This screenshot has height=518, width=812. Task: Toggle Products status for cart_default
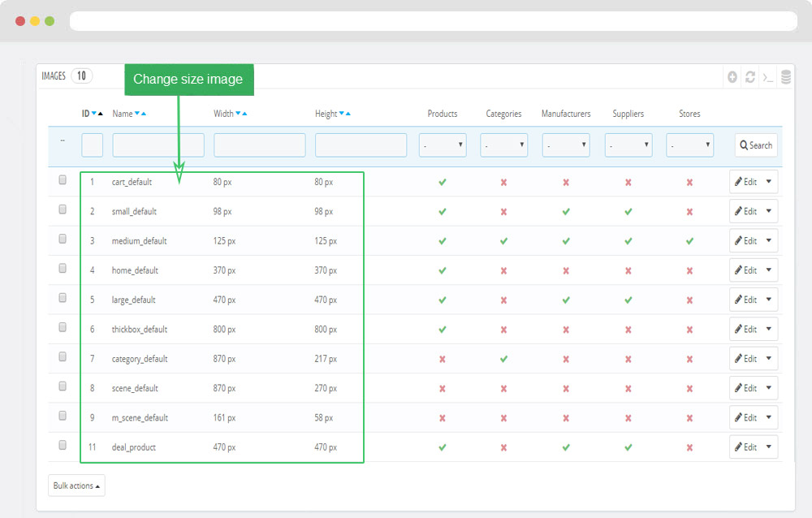tap(443, 183)
